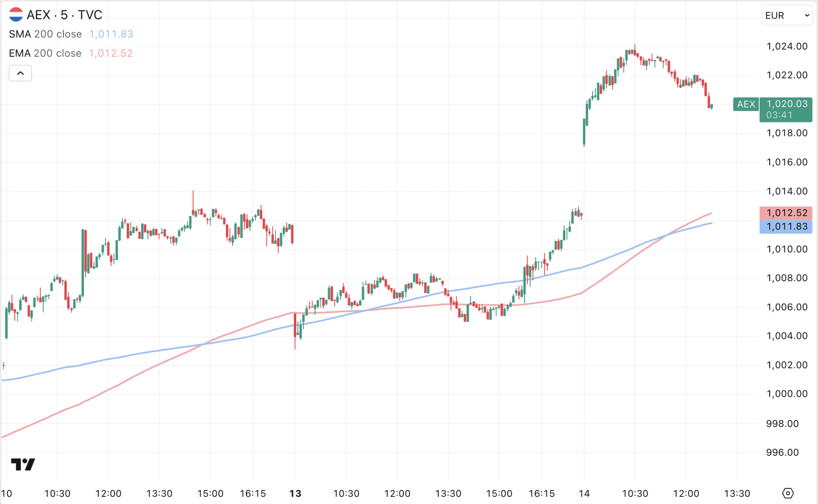Screen dimensions: 818x504
Task: Click the 14 date marker on time axis
Action: tap(584, 493)
